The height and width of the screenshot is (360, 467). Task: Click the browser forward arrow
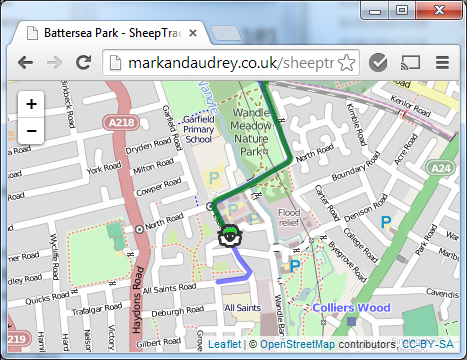point(54,62)
